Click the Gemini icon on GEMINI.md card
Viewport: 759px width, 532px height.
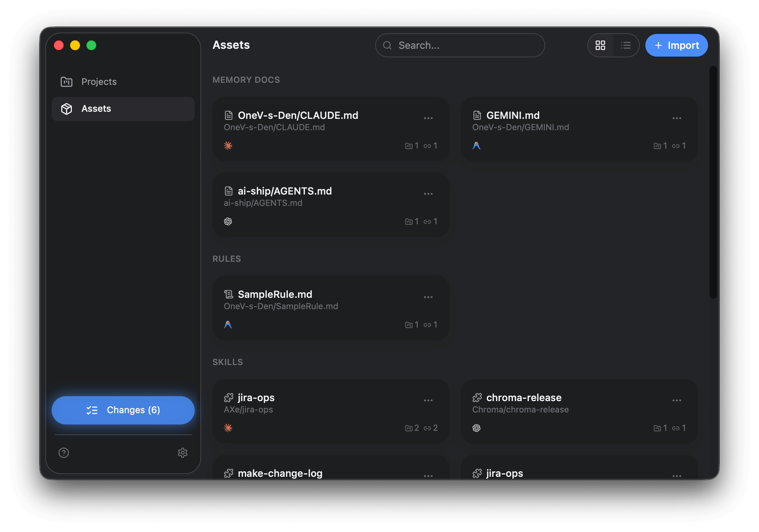click(x=476, y=145)
